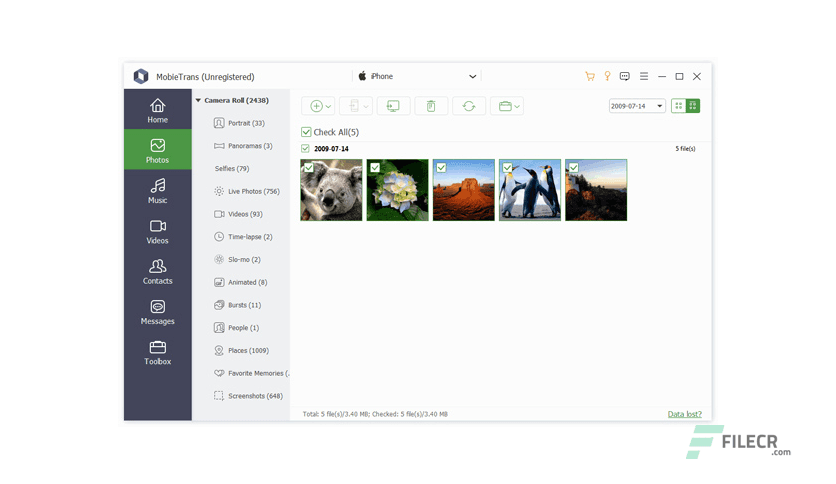Click the MobileTrans app logo
The height and width of the screenshot is (484, 836).
tap(141, 76)
